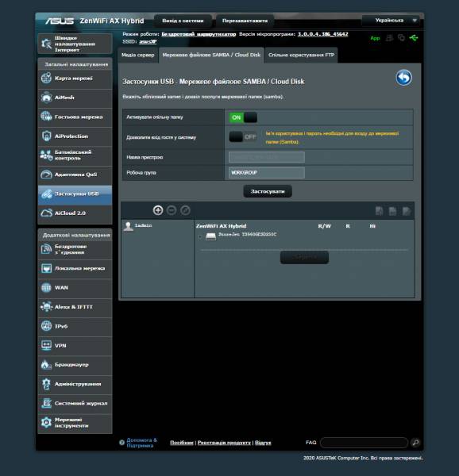Click the WORKGROUP input field
459x476 pixels.
[x=266, y=173]
